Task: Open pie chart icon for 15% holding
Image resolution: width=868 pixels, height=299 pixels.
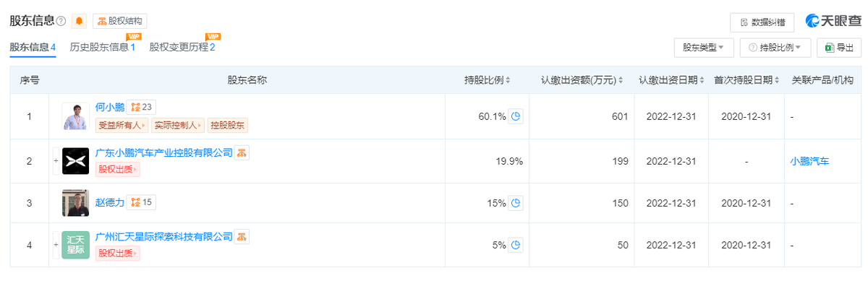Action: pos(516,203)
